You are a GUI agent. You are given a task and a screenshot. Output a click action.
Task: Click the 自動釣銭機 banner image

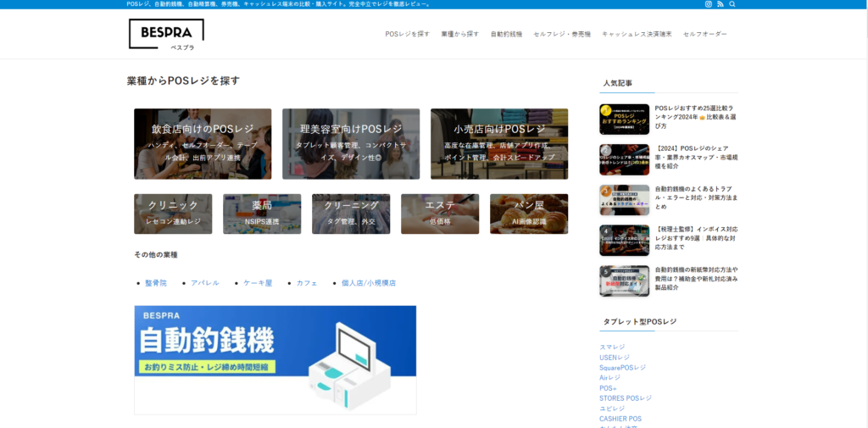pyautogui.click(x=275, y=360)
